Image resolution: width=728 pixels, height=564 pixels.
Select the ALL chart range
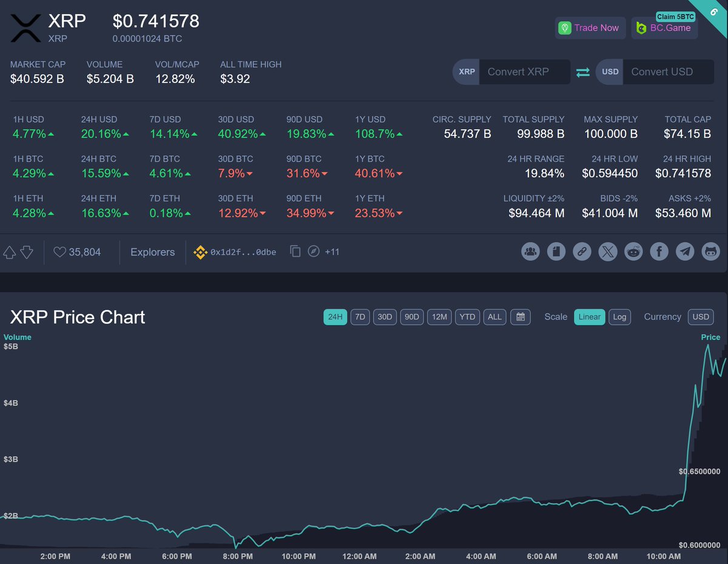tap(495, 317)
